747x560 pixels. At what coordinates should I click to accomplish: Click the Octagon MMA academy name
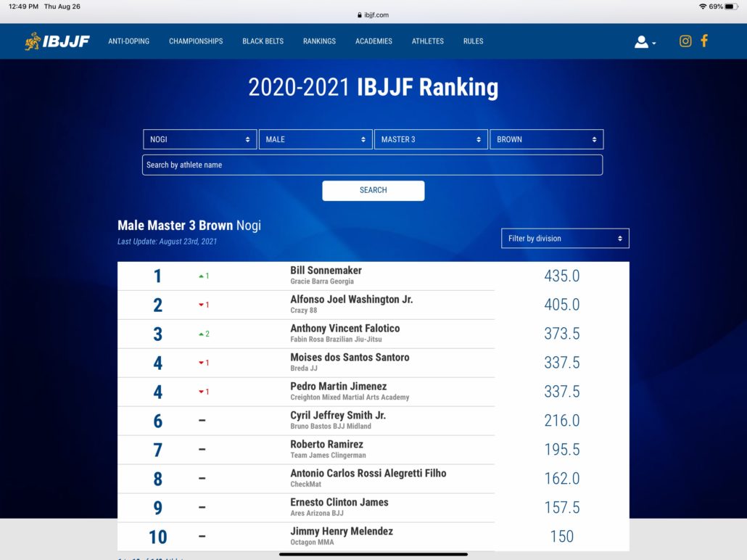(312, 543)
